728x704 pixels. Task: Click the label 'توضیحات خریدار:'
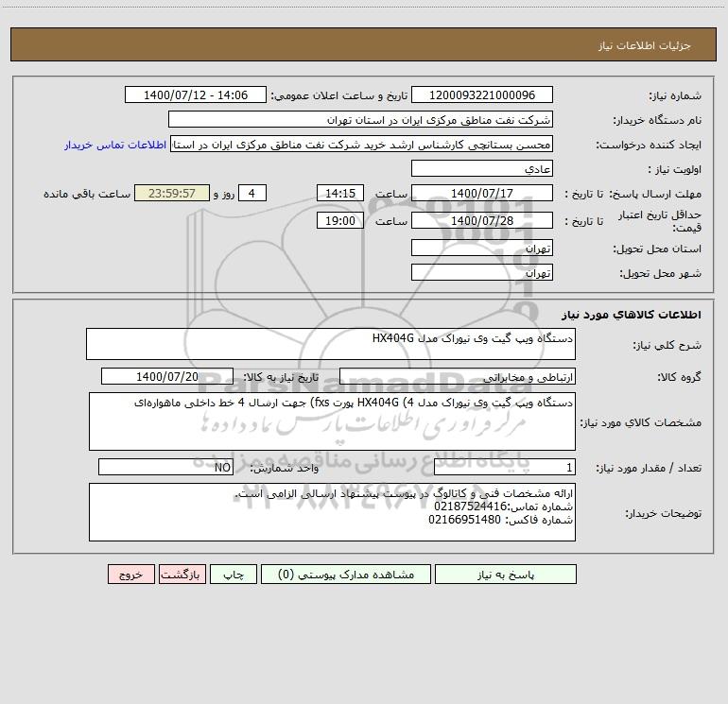664,513
